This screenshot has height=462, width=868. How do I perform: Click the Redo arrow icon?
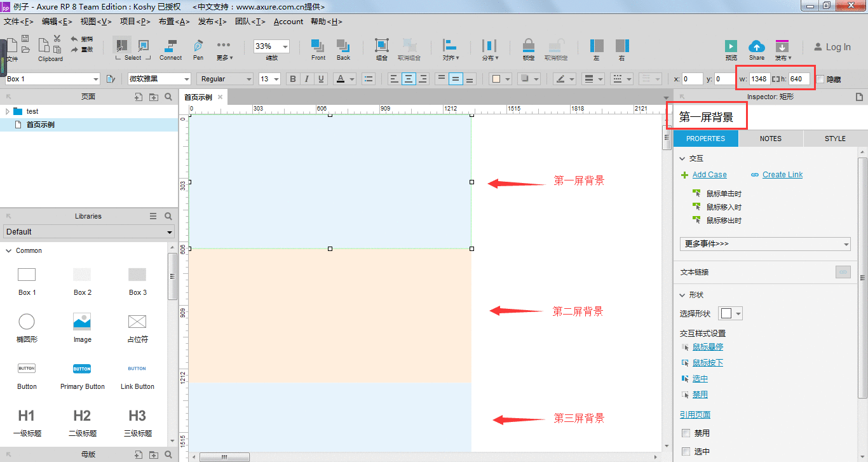coord(75,49)
